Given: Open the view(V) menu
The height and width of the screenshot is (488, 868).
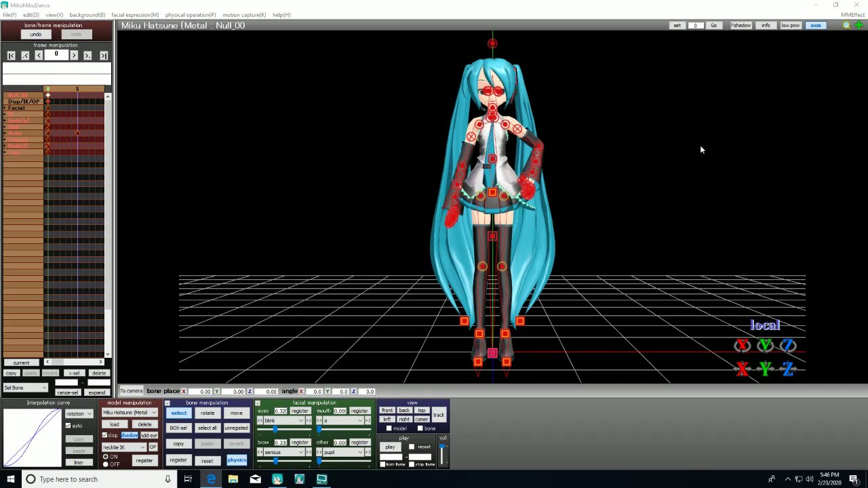Looking at the screenshot, I should (x=54, y=14).
